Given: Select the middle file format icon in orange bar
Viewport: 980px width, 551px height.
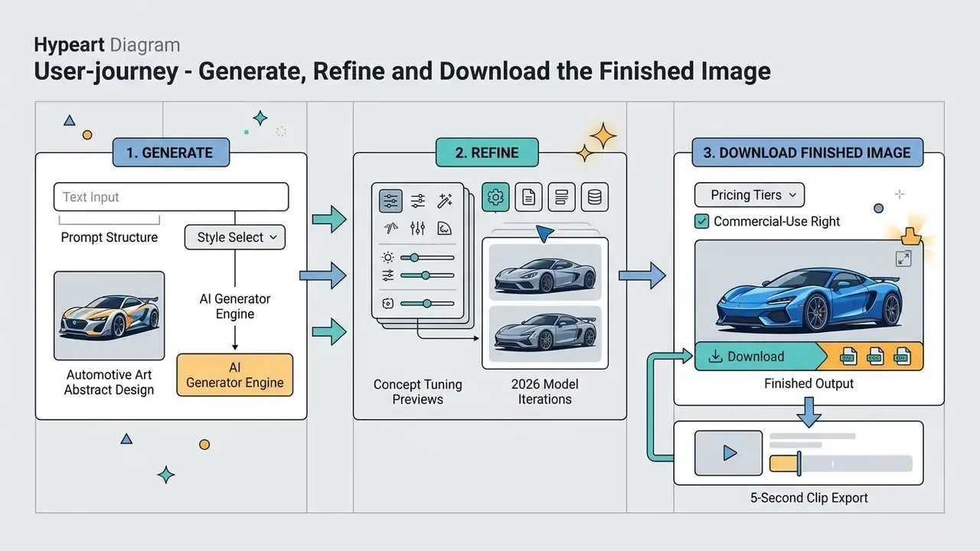Looking at the screenshot, I should coord(875,357).
